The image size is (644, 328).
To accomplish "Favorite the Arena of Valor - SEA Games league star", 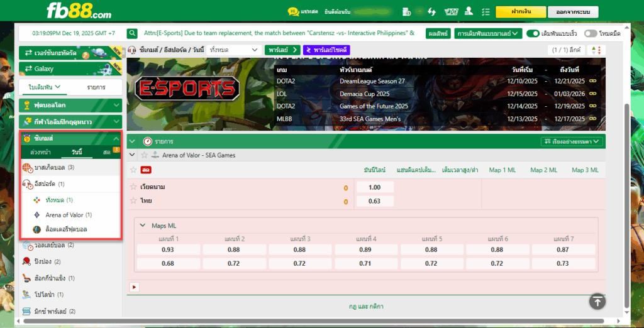I will [x=144, y=155].
